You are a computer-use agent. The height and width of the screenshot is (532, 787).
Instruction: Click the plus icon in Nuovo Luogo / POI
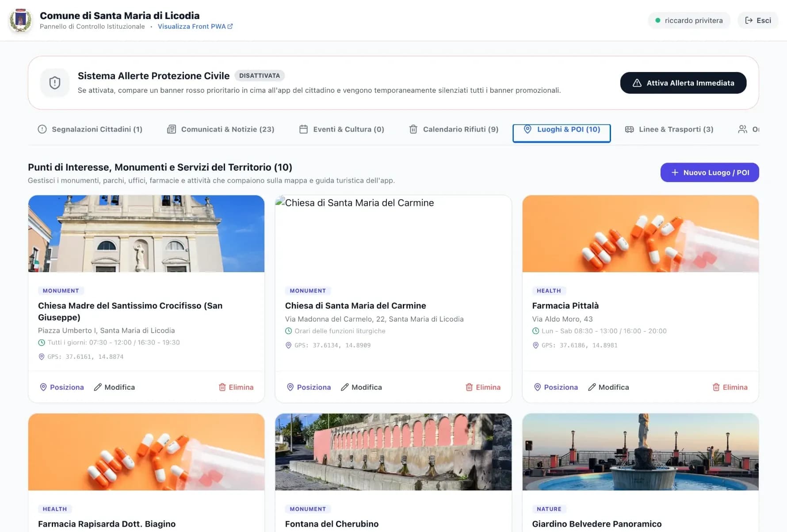click(x=675, y=173)
